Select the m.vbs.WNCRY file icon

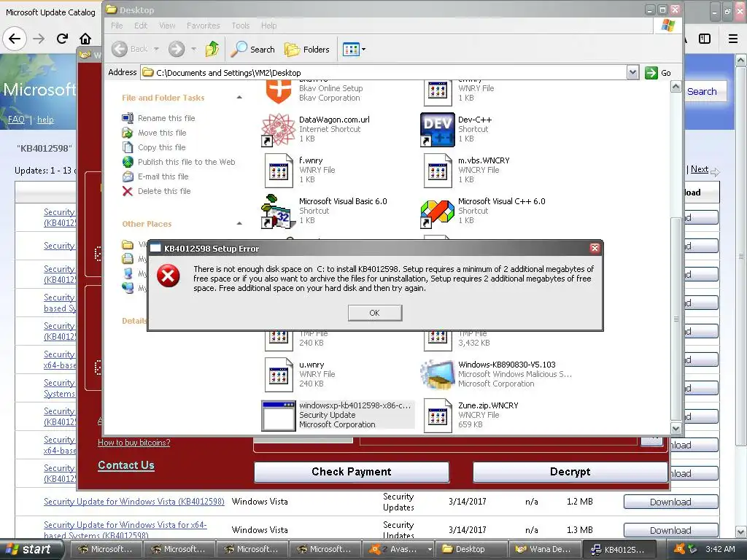pos(438,171)
